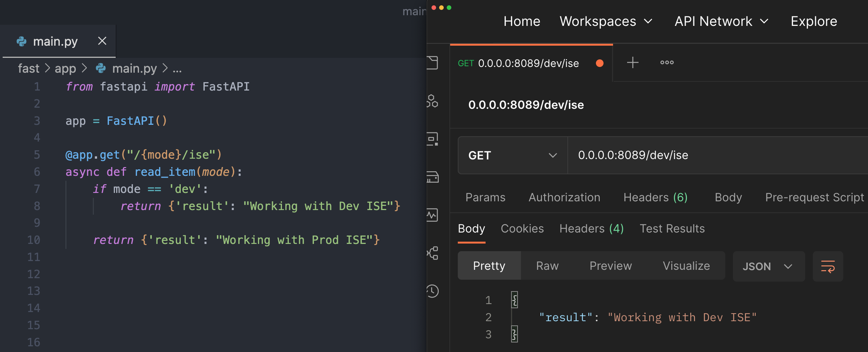Screen dimensions: 868x352
Task: Open the Flows sidebar icon
Action: [x=433, y=253]
